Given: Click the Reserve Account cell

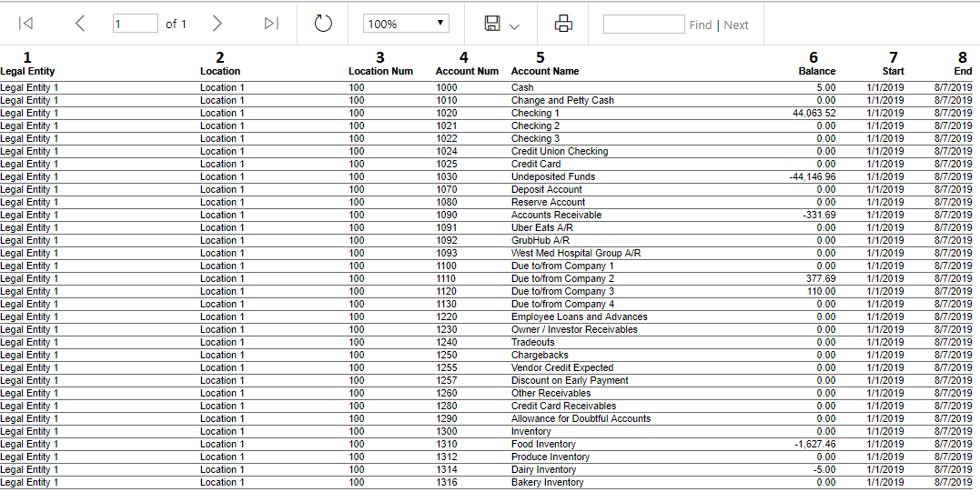Looking at the screenshot, I should click(x=548, y=202).
